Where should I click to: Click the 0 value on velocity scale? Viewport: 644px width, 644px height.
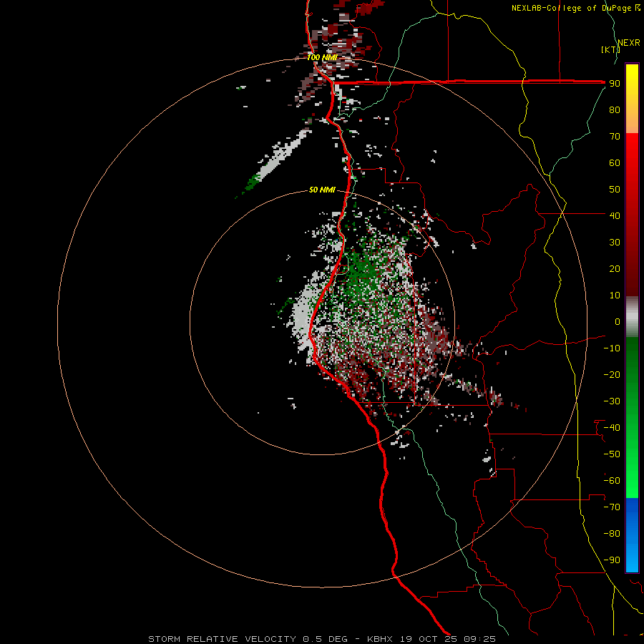click(x=618, y=322)
